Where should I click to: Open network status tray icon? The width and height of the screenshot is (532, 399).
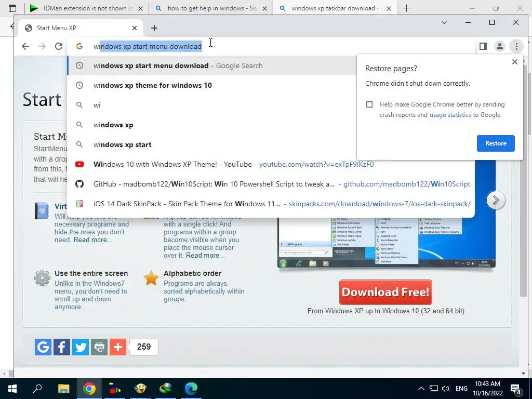(x=434, y=389)
